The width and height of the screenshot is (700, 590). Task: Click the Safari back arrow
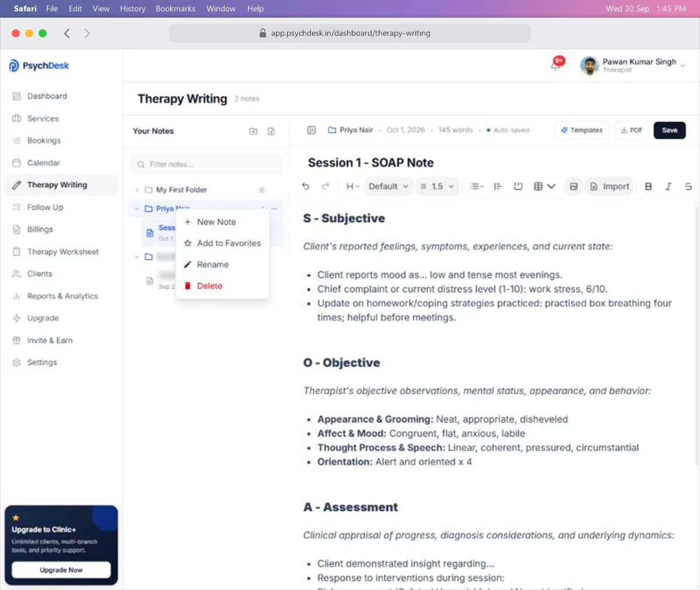[67, 33]
